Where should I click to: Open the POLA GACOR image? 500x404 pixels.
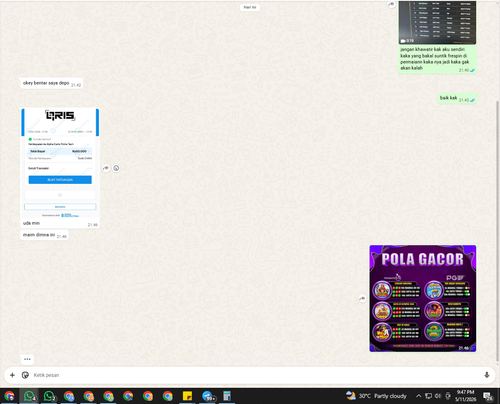click(423, 298)
